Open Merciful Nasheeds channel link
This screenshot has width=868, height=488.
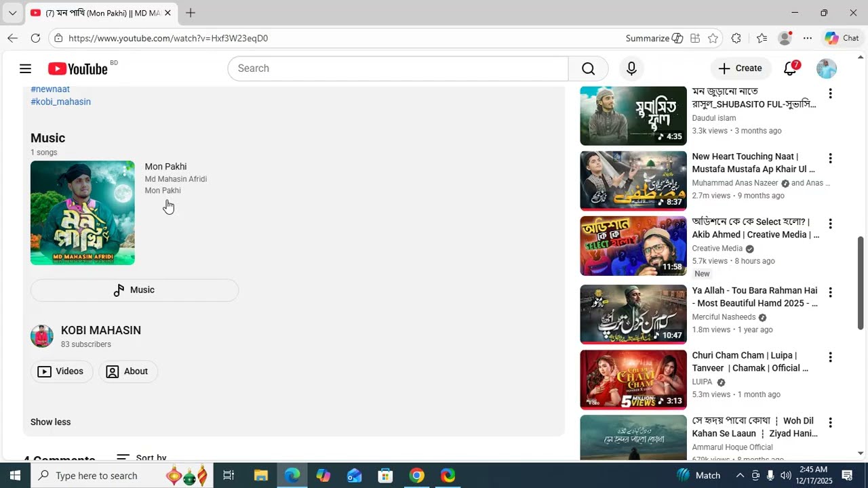724,317
